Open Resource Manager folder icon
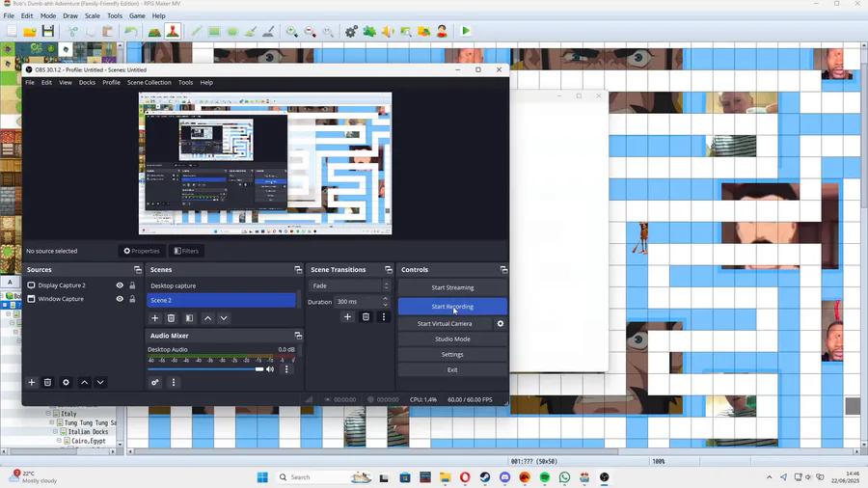This screenshot has width=868, height=488. (x=424, y=31)
